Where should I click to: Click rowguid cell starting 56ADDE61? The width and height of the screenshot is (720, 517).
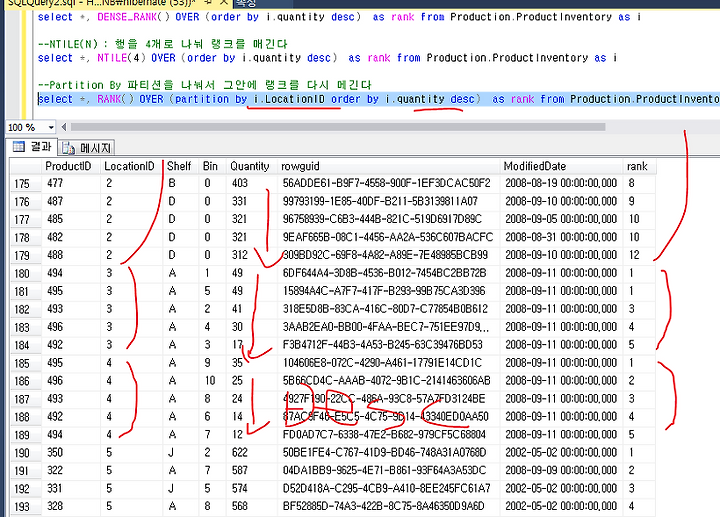click(386, 183)
